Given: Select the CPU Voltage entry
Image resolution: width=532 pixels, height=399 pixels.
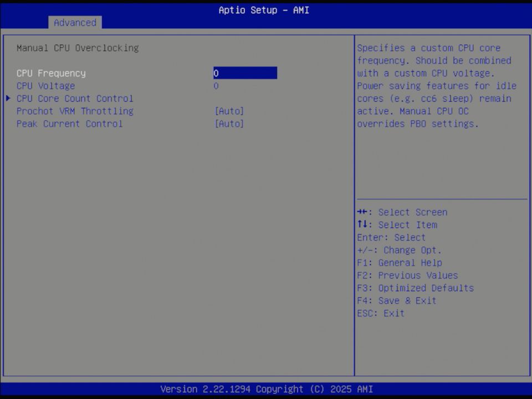Looking at the screenshot, I should tap(45, 86).
